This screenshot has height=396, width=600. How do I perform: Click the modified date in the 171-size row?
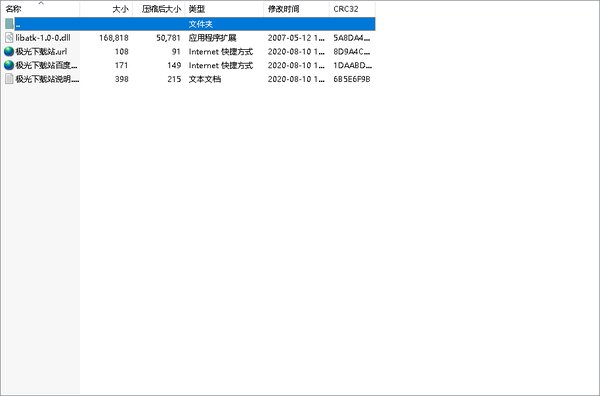point(296,65)
